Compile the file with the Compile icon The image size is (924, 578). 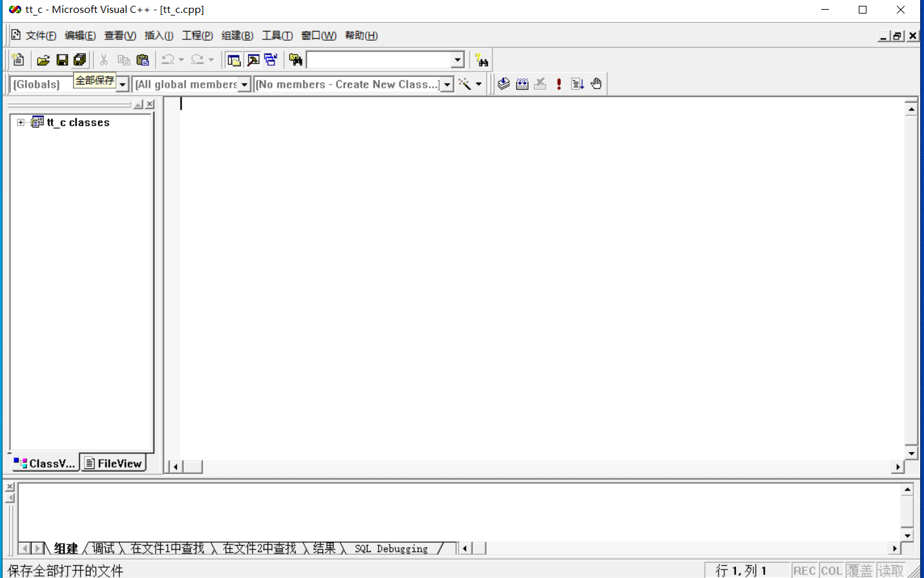pyautogui.click(x=504, y=84)
